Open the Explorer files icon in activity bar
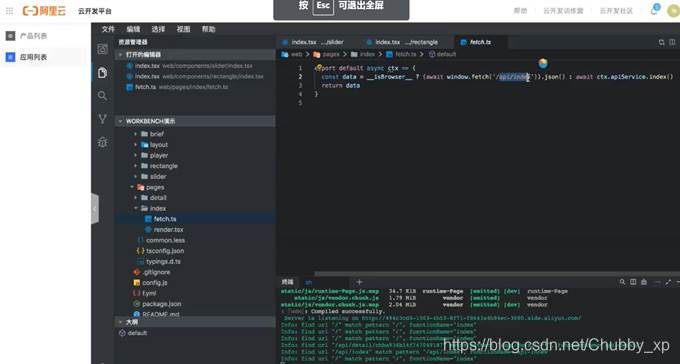Viewport: 680px width, 364px height. pos(102,72)
